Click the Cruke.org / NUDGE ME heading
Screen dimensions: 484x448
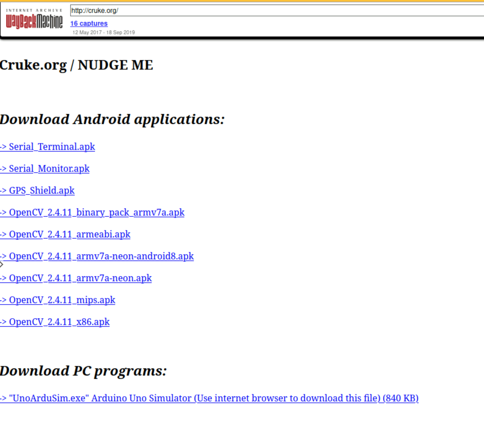76,65
